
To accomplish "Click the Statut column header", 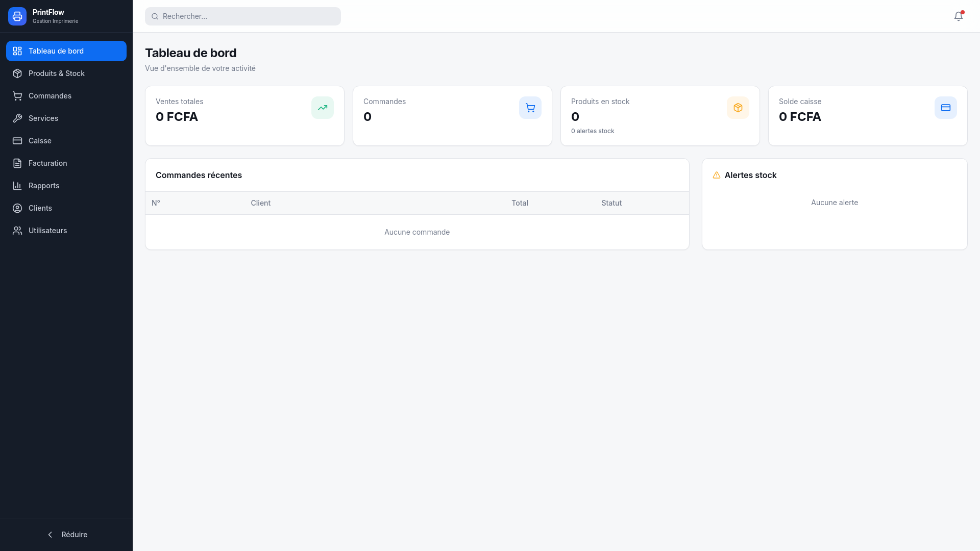I will (611, 203).
